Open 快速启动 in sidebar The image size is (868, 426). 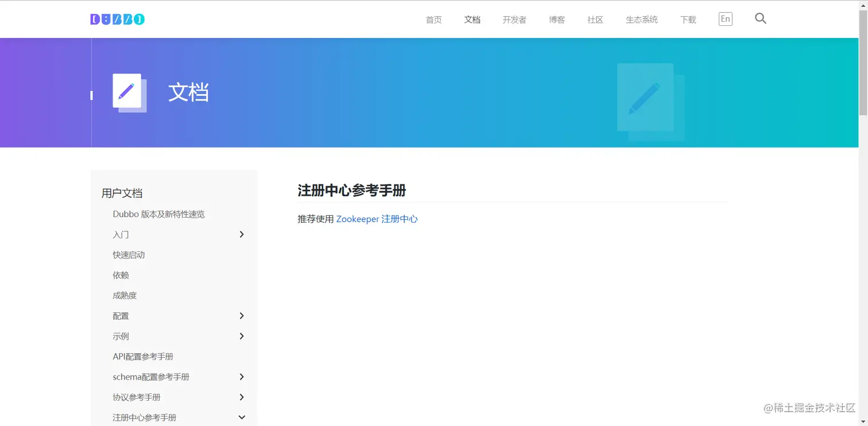(129, 255)
